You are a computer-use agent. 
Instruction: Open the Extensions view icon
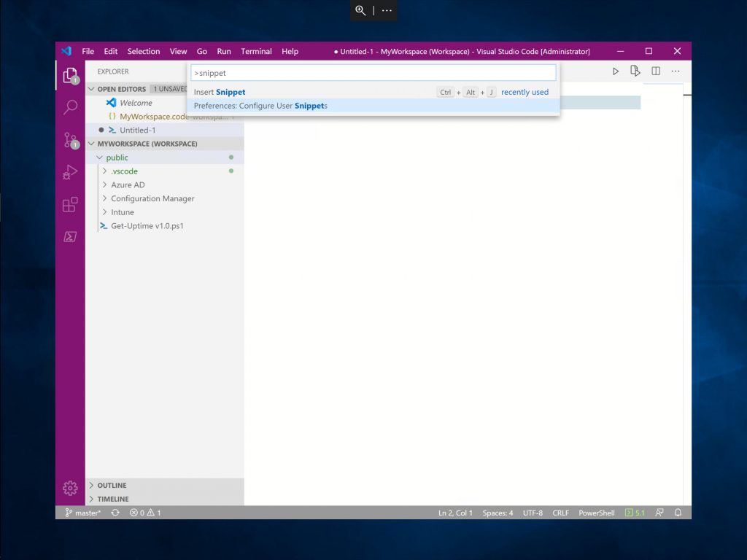[x=70, y=205]
